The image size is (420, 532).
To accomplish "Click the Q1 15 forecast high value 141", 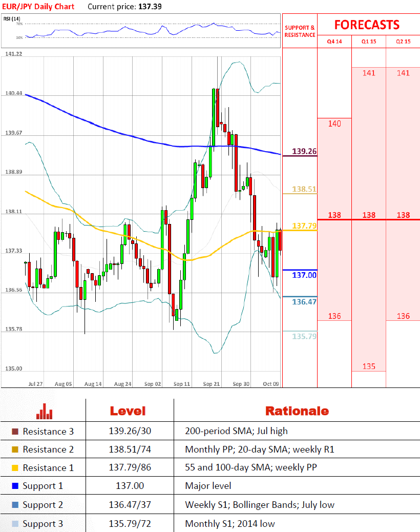I will pyautogui.click(x=369, y=73).
